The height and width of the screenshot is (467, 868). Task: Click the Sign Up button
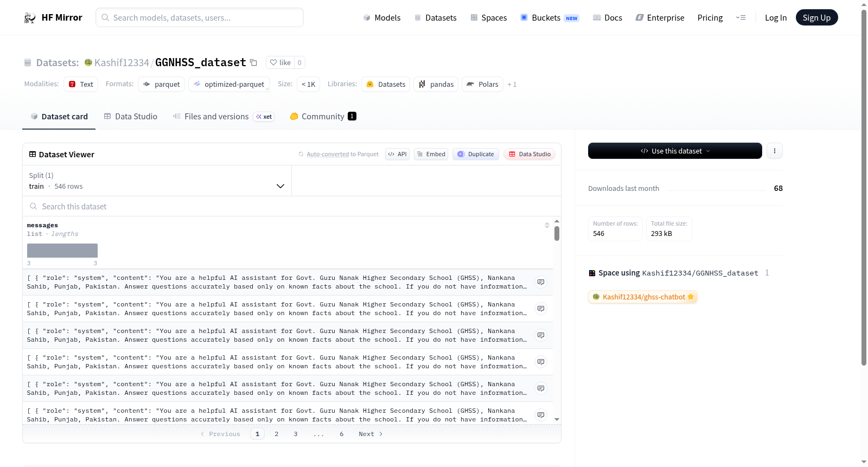click(x=816, y=17)
